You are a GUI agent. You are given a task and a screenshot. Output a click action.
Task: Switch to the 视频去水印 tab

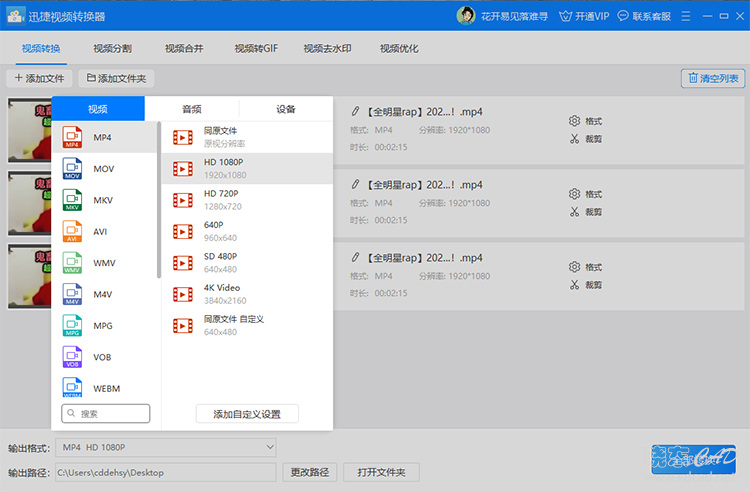click(x=327, y=48)
